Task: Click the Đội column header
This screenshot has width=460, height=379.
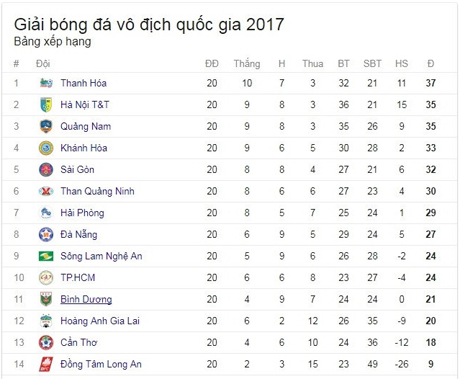Action: coord(43,64)
